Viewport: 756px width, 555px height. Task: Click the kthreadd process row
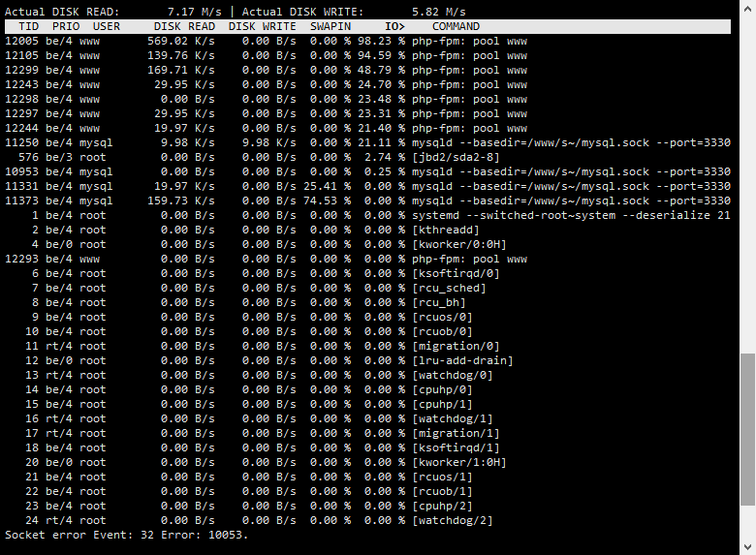click(368, 230)
